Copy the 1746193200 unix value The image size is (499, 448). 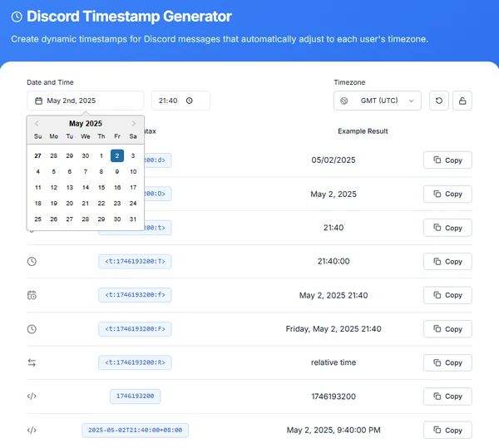447,396
